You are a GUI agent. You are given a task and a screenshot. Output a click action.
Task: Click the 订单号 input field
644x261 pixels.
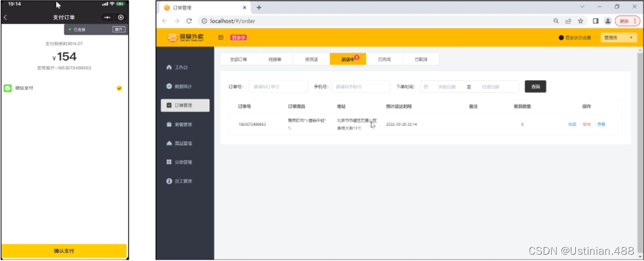click(278, 87)
